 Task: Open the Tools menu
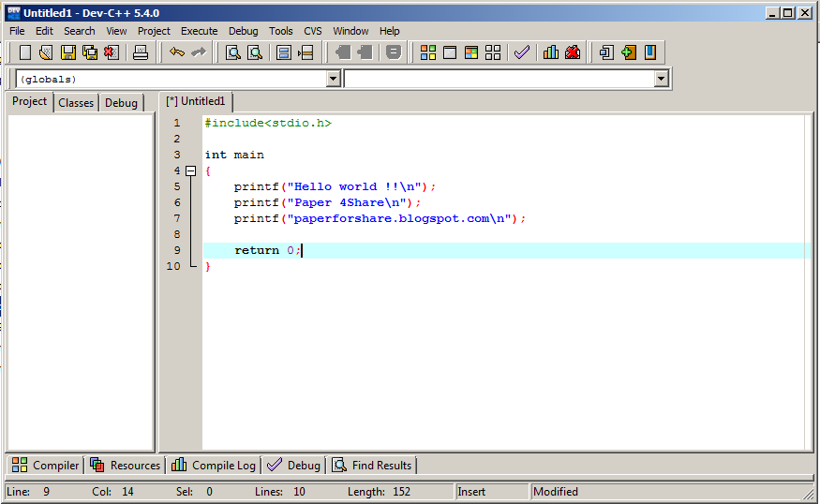(280, 31)
